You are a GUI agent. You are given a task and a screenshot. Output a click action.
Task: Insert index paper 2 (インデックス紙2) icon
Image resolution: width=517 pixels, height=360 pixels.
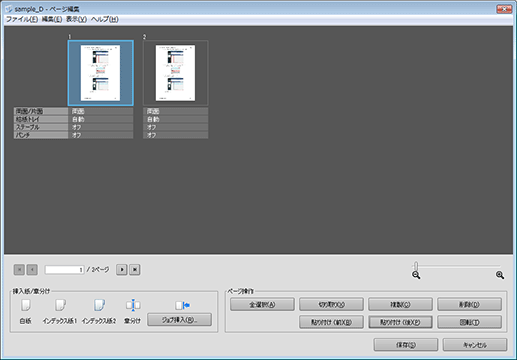[99, 305]
